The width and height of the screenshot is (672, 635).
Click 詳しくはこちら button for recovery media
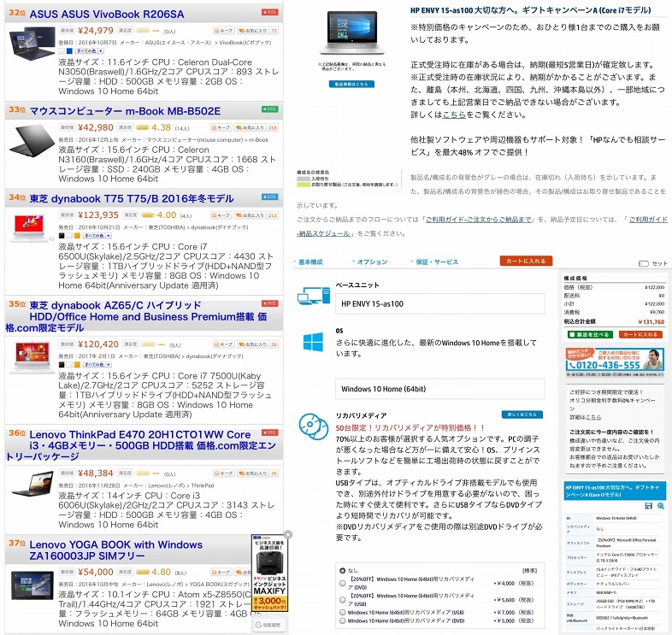pos(522,415)
